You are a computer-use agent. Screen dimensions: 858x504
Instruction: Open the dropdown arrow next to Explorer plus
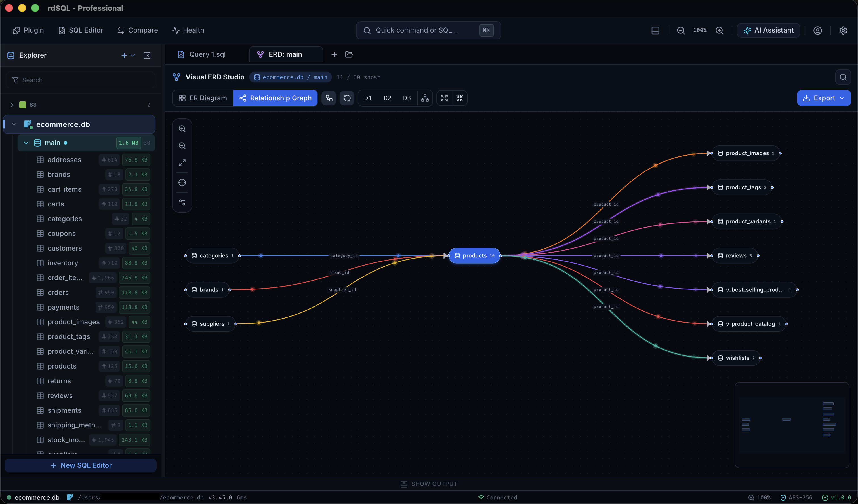tap(133, 56)
